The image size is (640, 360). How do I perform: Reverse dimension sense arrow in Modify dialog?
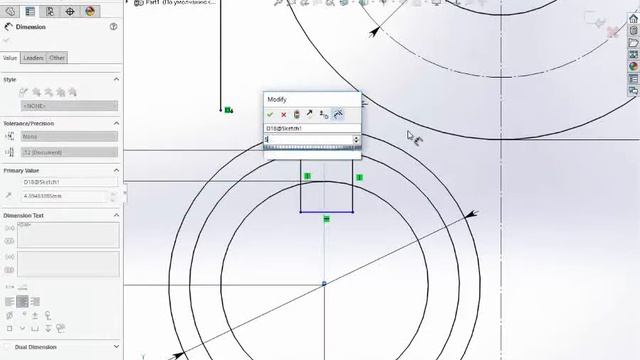[310, 114]
